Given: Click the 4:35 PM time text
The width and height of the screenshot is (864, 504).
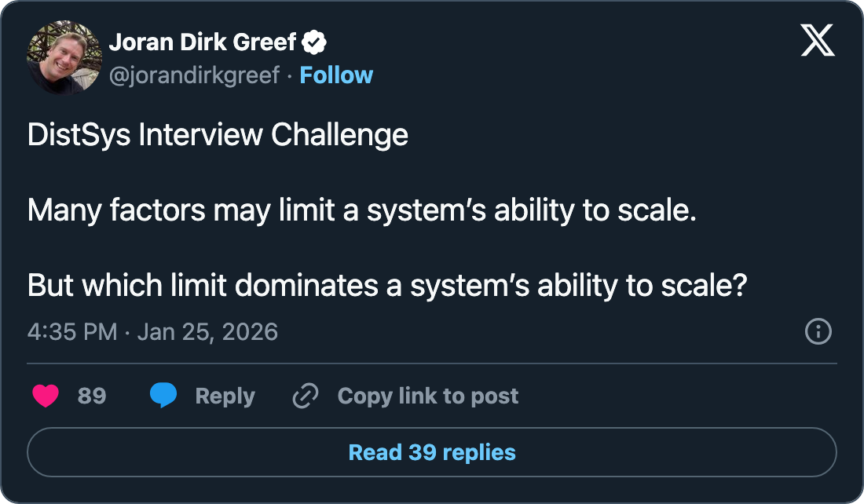Looking at the screenshot, I should 72,331.
